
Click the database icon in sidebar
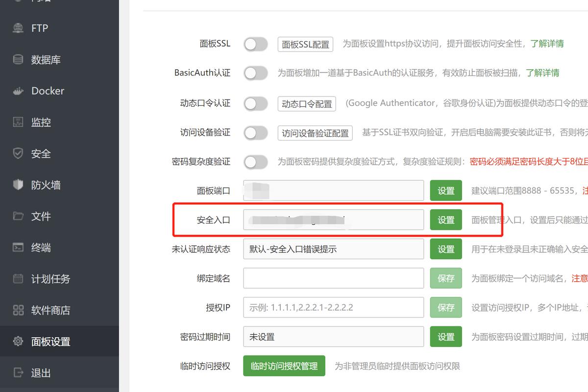click(18, 59)
